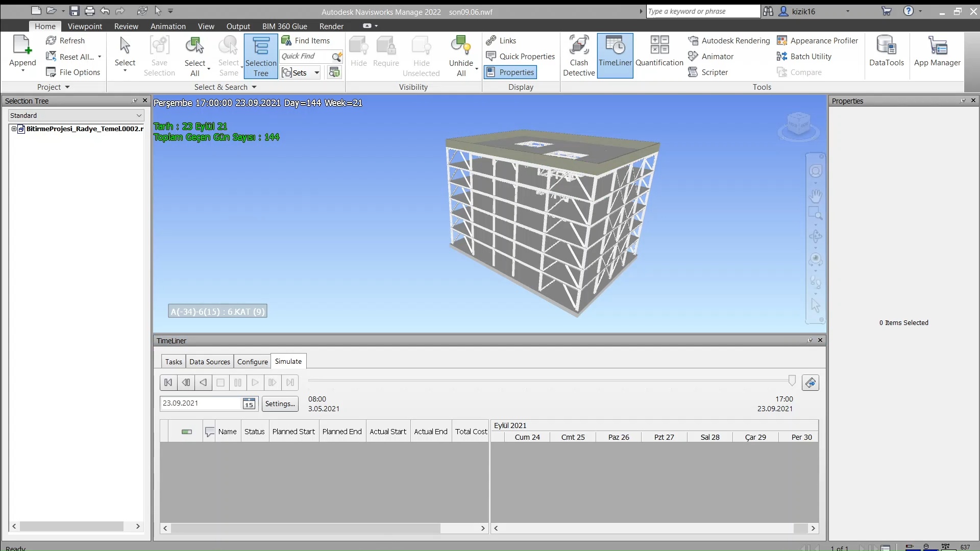Open the TimeLiner Configure tab
Viewport: 980px width, 551px height.
[x=252, y=362]
